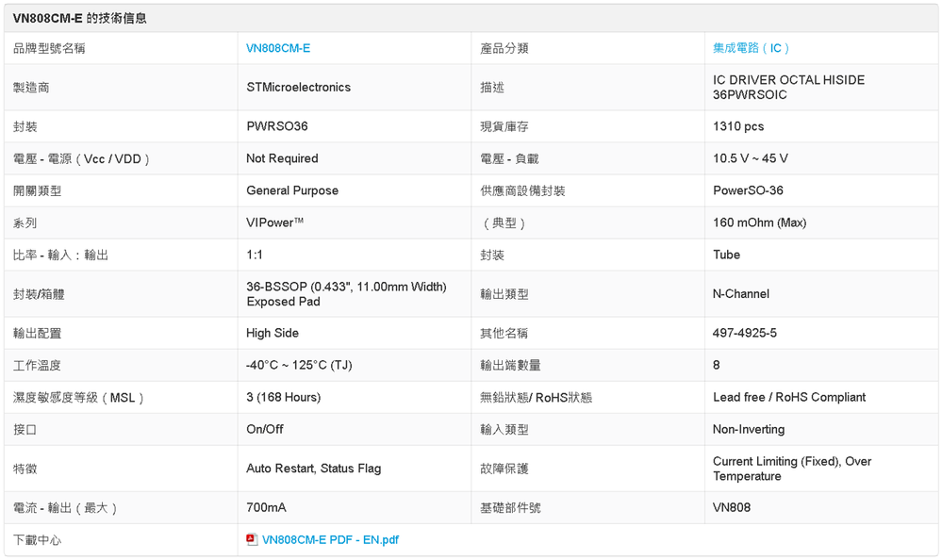942x560 pixels.
Task: Select the 下載中心 label
Action: coord(38,540)
